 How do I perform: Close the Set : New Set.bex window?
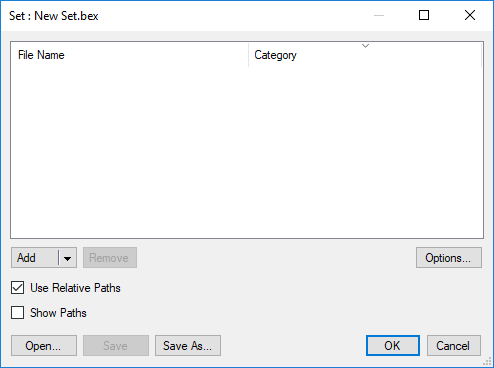click(470, 15)
